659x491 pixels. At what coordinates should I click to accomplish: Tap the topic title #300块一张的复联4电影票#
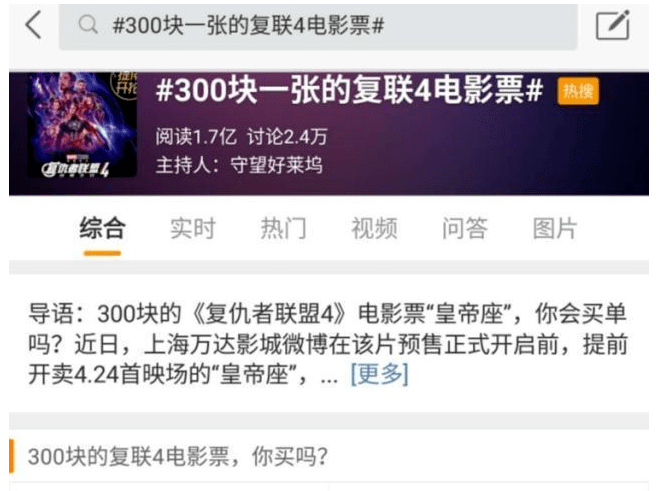click(x=350, y=90)
